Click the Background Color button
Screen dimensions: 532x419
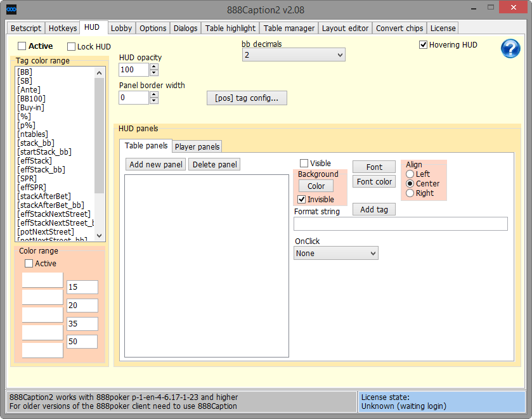[316, 186]
